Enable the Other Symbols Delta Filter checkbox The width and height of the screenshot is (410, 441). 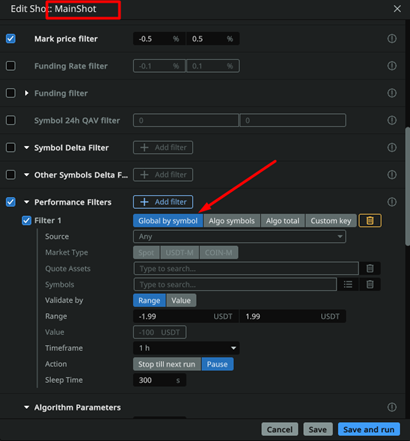(x=11, y=175)
